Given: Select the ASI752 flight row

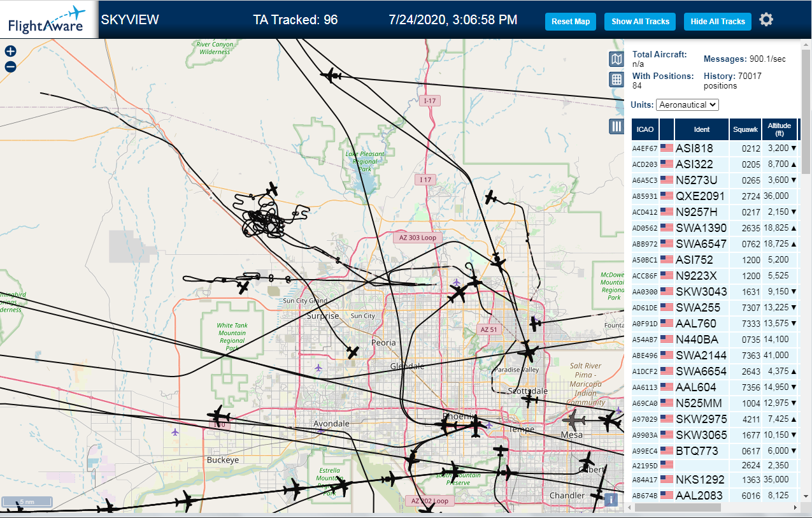Looking at the screenshot, I should click(x=715, y=259).
